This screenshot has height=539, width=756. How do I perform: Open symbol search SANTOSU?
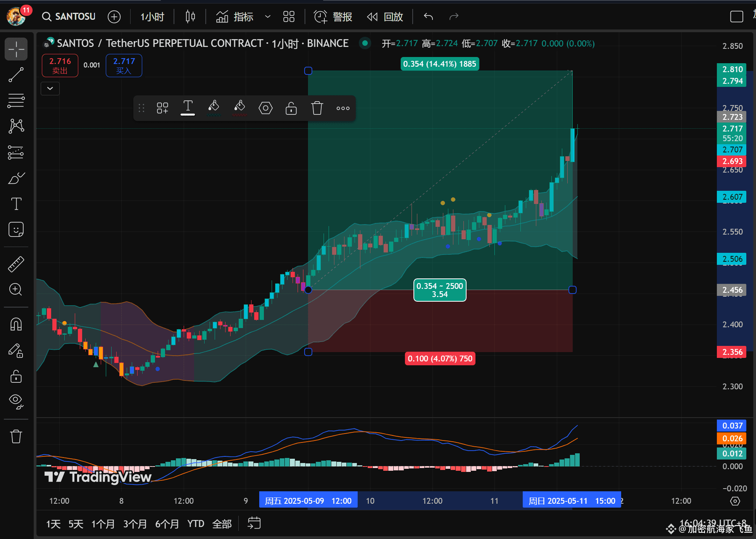coord(69,16)
